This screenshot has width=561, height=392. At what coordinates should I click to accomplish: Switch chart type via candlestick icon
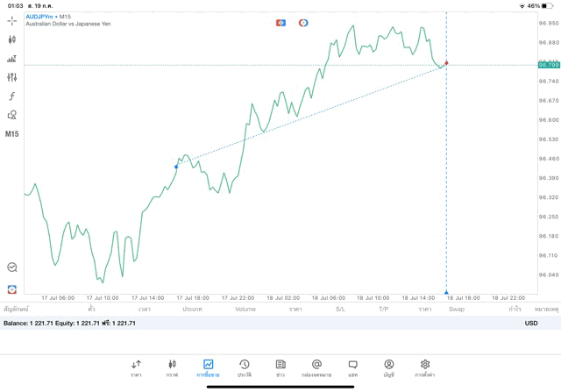click(12, 39)
